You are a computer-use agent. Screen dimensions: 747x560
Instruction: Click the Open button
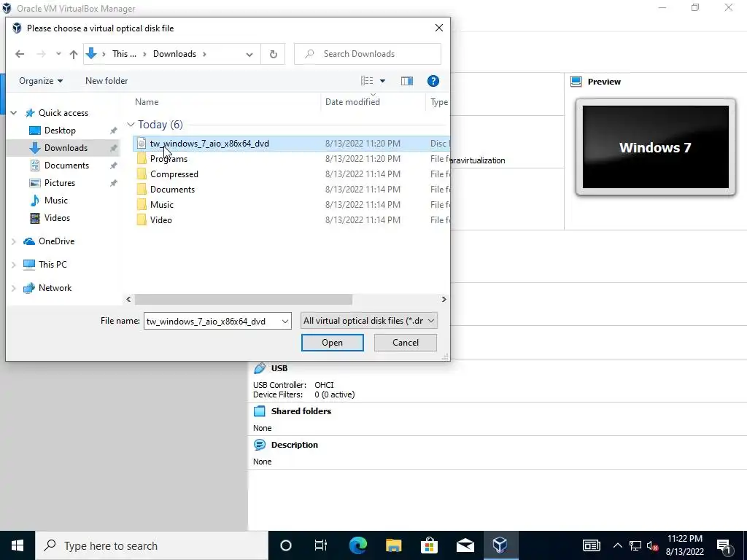(332, 343)
